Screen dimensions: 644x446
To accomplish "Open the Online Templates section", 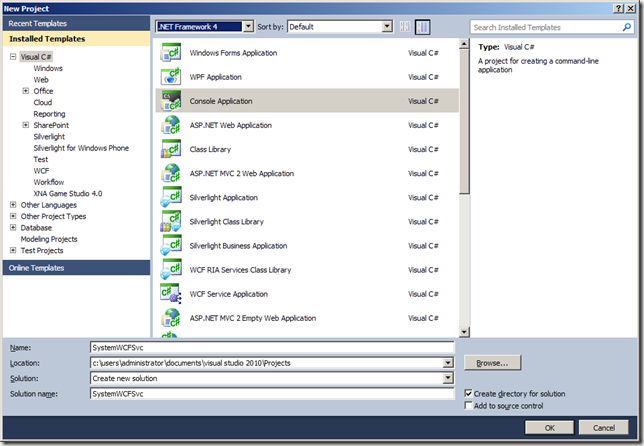I will [x=76, y=268].
